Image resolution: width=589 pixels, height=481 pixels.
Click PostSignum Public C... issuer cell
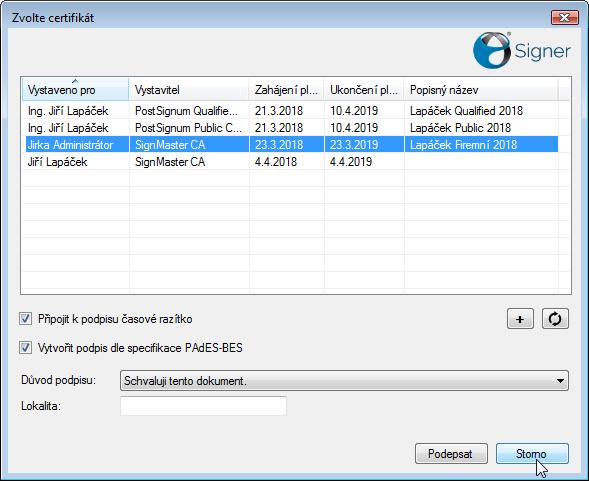[x=188, y=128]
